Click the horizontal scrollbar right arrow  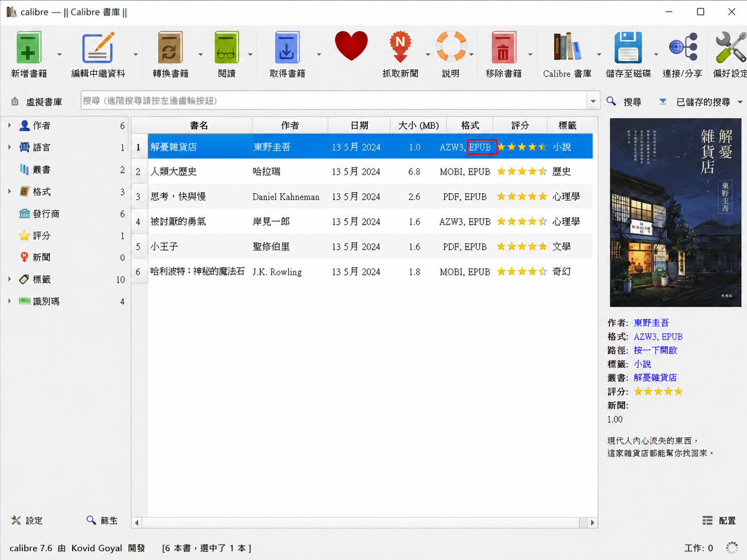592,522
